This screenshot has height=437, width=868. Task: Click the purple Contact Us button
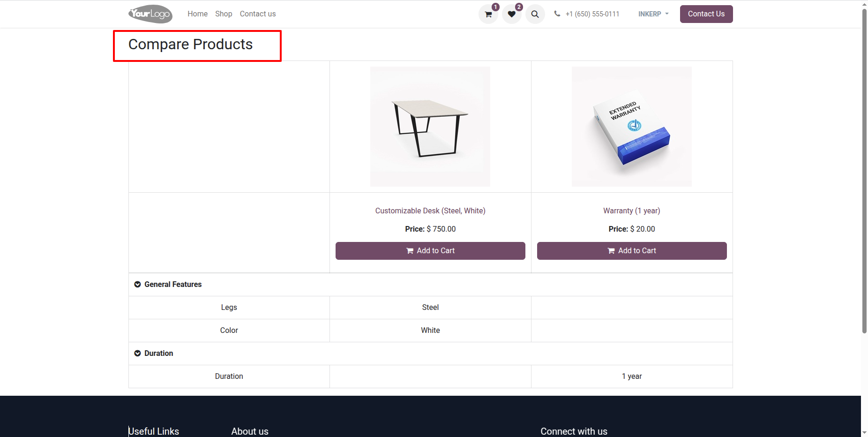pyautogui.click(x=706, y=14)
